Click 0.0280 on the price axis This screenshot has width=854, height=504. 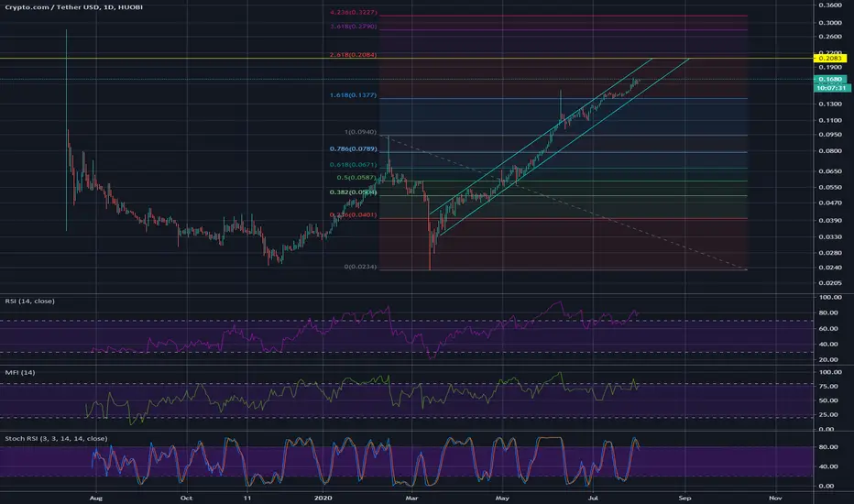click(x=830, y=252)
